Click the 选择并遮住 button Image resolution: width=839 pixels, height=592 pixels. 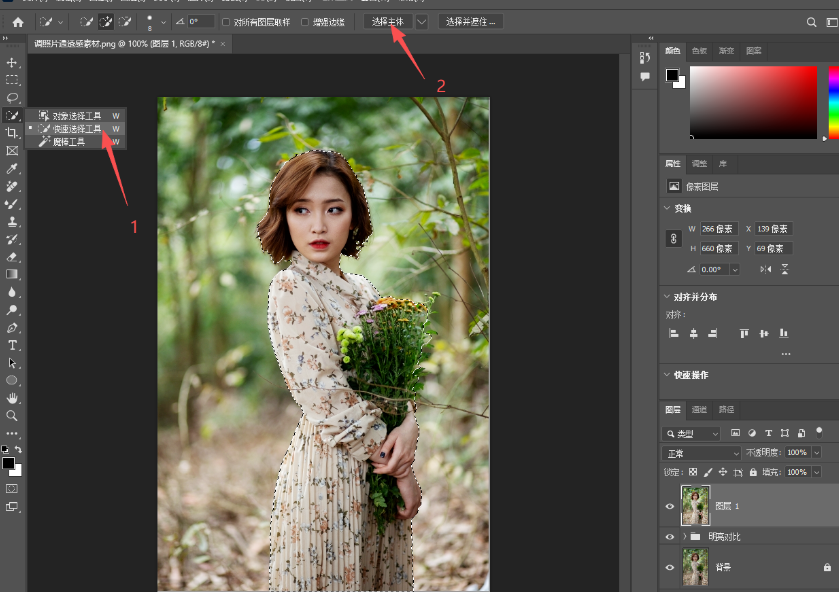coord(470,22)
